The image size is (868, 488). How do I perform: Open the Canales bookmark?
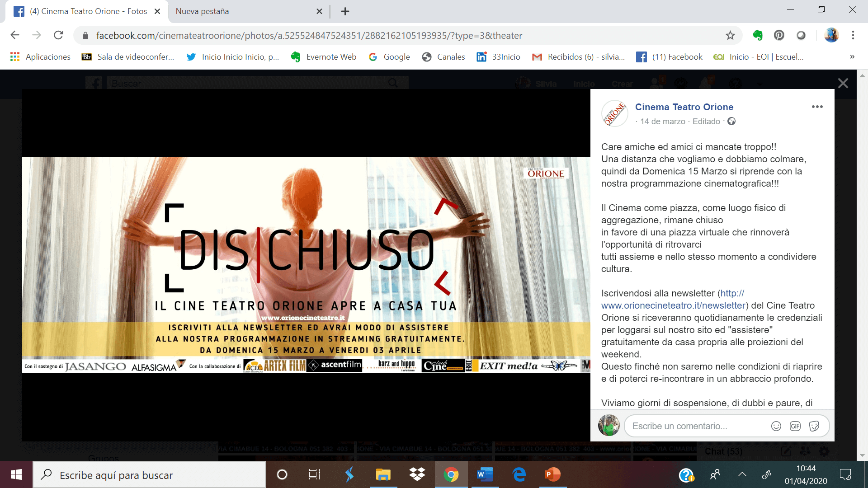pos(443,57)
